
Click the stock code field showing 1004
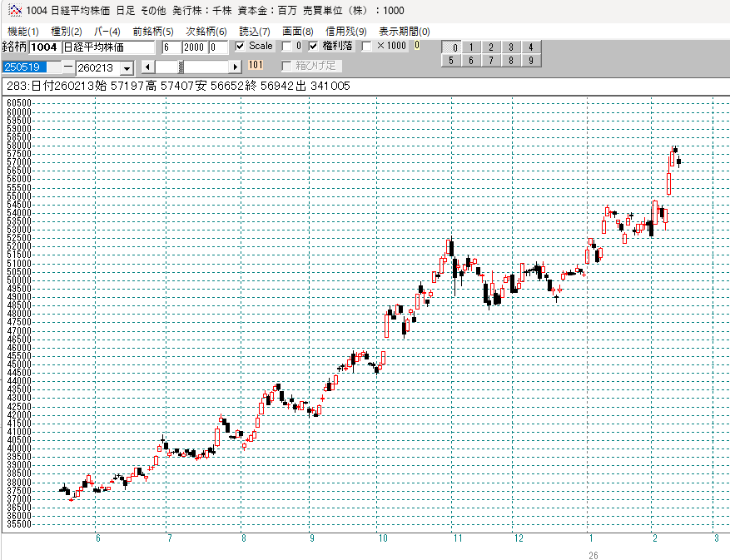coord(44,47)
